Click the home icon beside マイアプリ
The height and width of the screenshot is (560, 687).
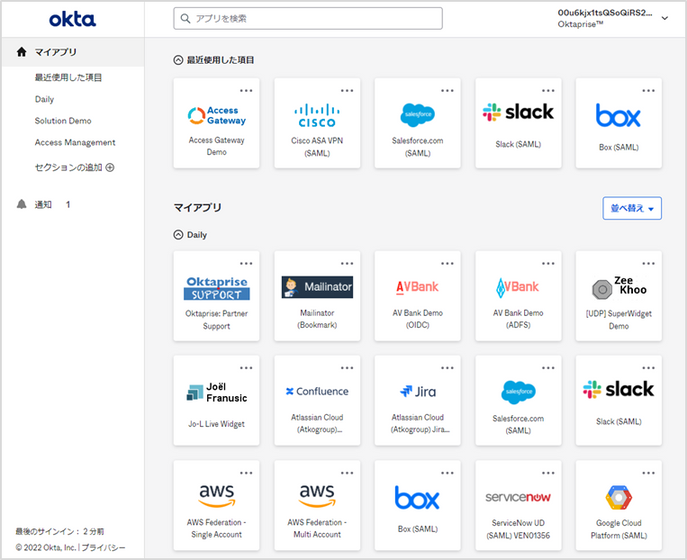[x=21, y=52]
